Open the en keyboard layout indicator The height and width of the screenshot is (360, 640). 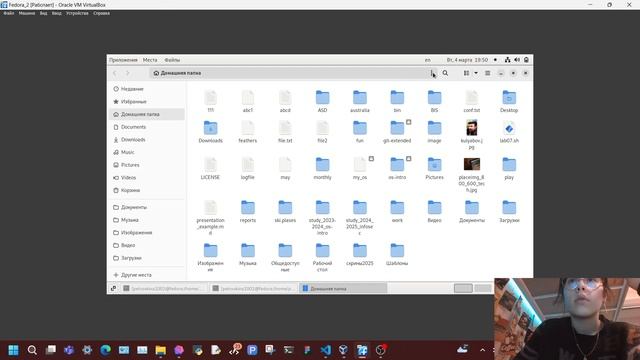[427, 60]
